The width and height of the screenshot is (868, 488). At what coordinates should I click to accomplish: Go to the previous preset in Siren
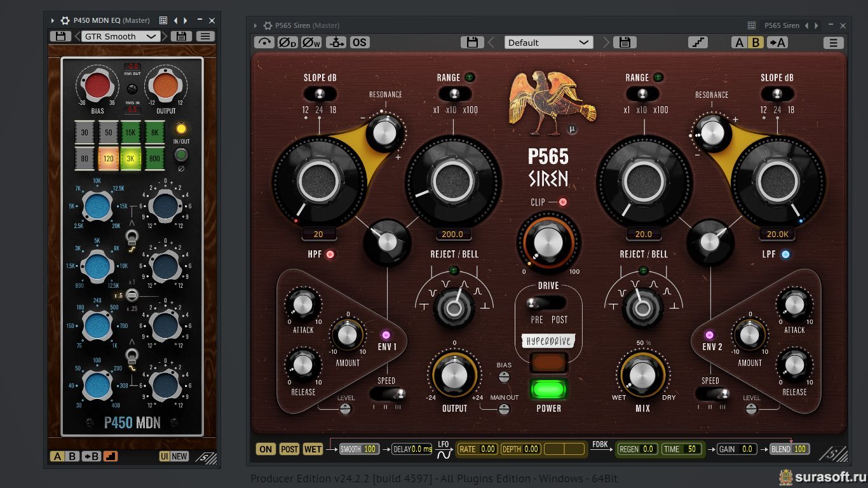click(491, 43)
